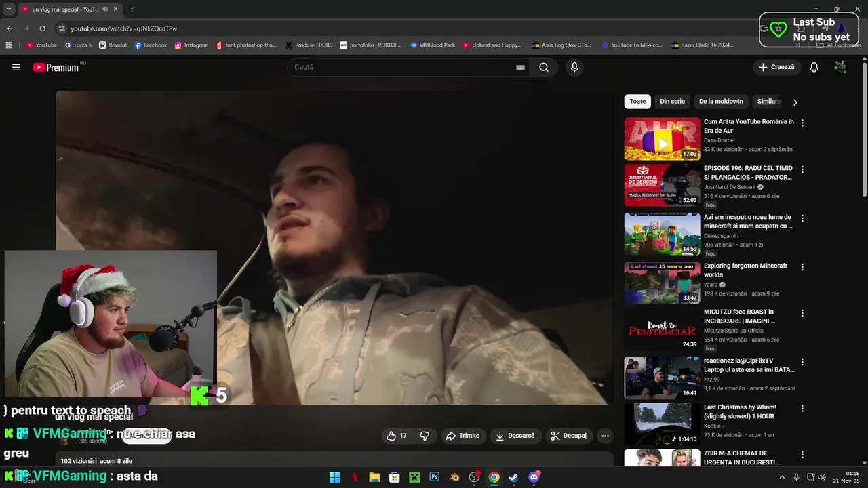The image size is (868, 488).
Task: Click the search magnifier button
Action: click(544, 67)
